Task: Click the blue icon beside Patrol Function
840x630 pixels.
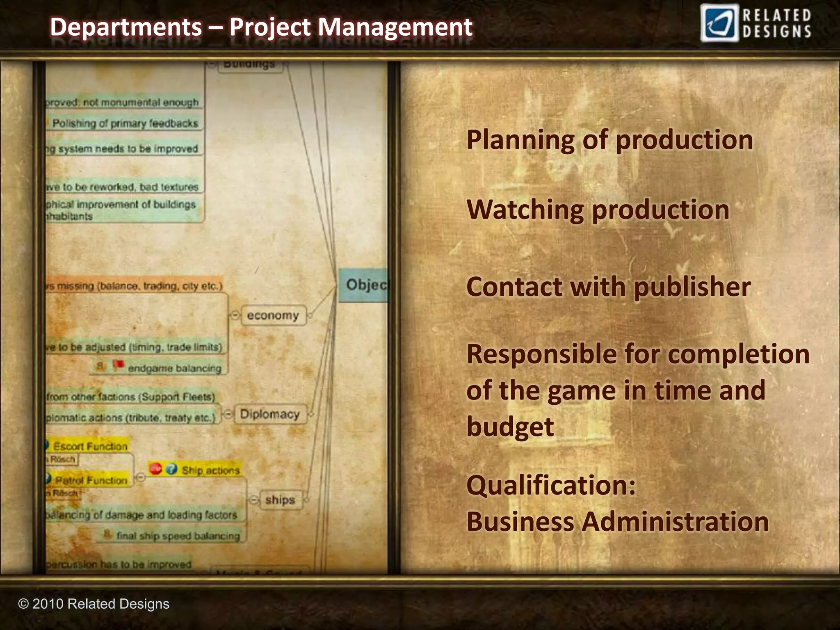Action: (x=48, y=479)
